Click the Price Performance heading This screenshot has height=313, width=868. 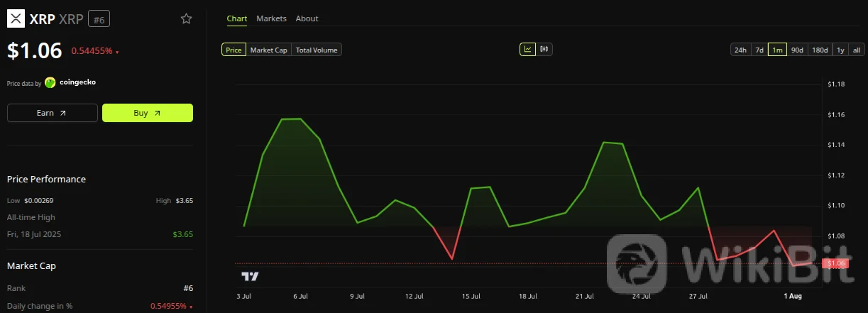pyautogui.click(x=46, y=180)
